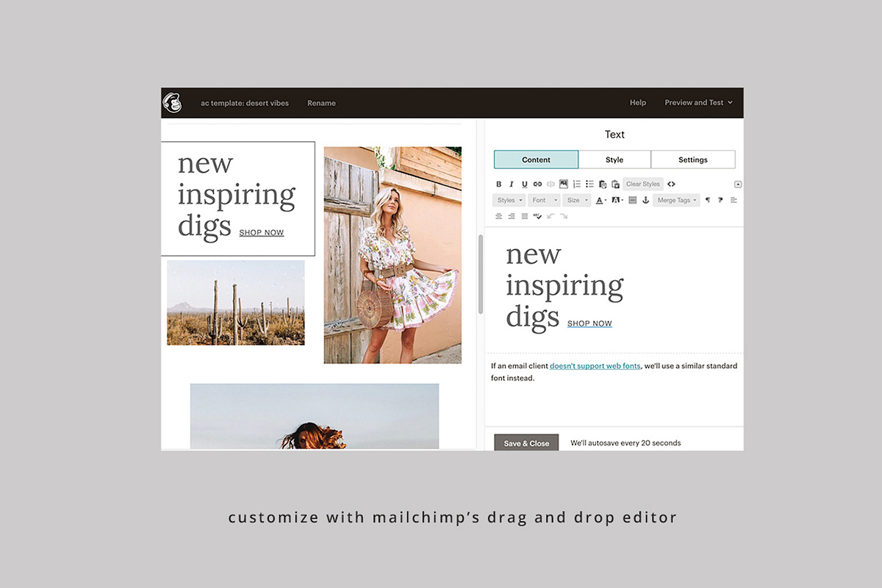Open the doesn't support web fonts link
This screenshot has width=882, height=588.
(595, 365)
